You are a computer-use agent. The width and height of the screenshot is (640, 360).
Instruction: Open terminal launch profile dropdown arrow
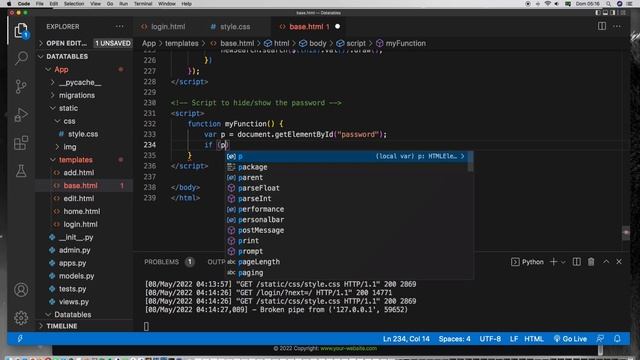564,262
